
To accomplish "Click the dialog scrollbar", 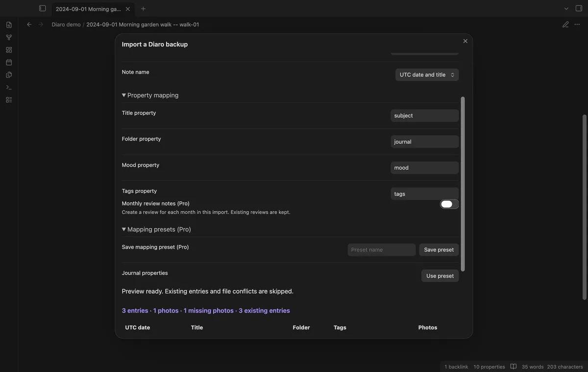I will click(x=463, y=184).
